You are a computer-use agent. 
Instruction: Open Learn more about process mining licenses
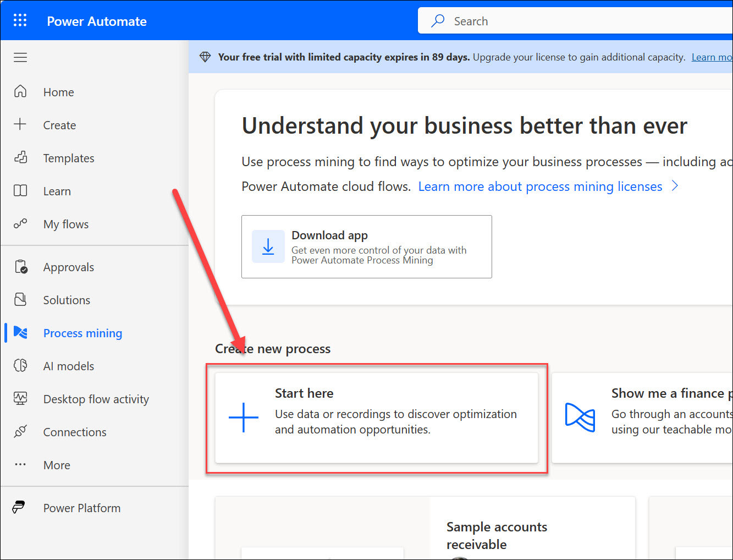pos(540,186)
